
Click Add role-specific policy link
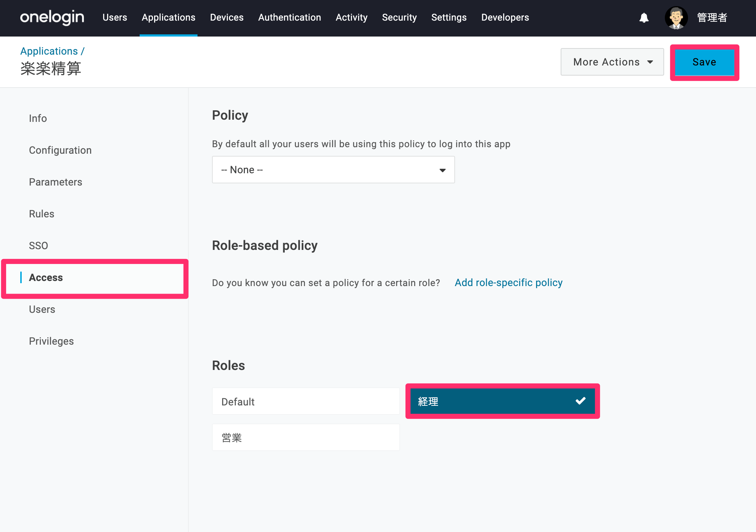[509, 282]
